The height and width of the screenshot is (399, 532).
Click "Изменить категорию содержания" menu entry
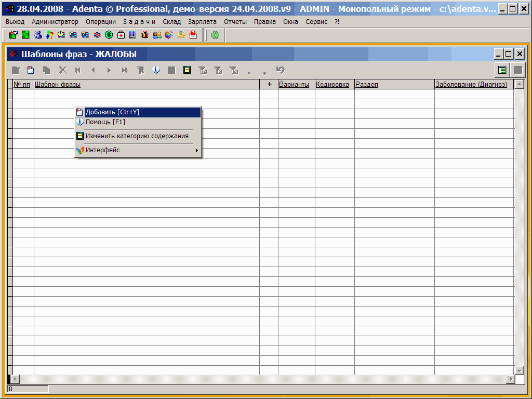(x=137, y=136)
